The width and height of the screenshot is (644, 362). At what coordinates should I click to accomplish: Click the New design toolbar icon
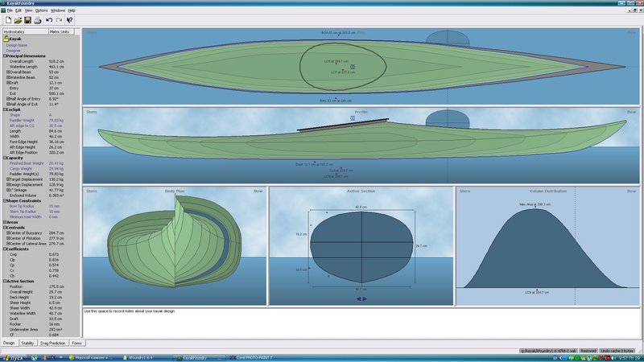(7, 19)
